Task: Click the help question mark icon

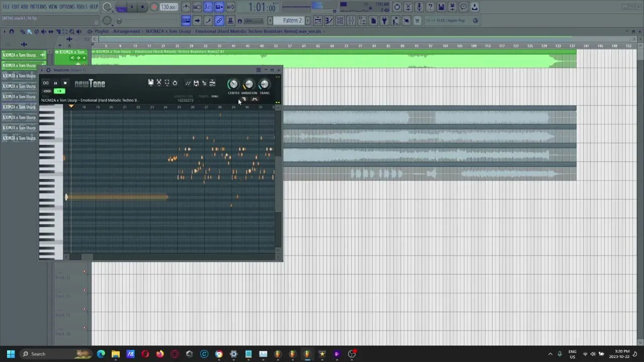Action: (x=430, y=7)
